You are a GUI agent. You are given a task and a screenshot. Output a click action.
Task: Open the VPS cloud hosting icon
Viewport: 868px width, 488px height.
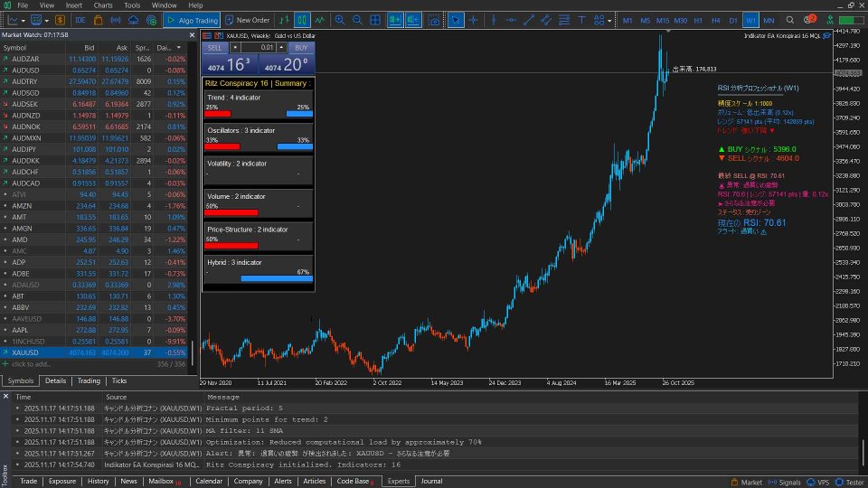[134, 20]
